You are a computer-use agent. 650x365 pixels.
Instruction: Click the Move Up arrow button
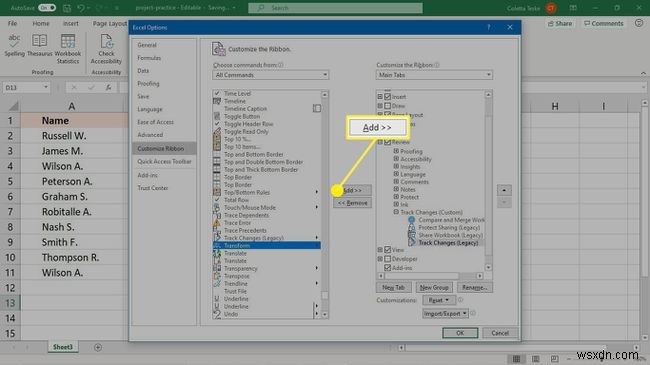[504, 190]
